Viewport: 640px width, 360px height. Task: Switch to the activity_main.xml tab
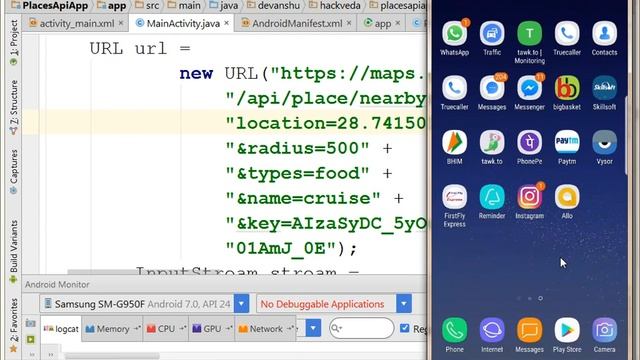tap(76, 23)
